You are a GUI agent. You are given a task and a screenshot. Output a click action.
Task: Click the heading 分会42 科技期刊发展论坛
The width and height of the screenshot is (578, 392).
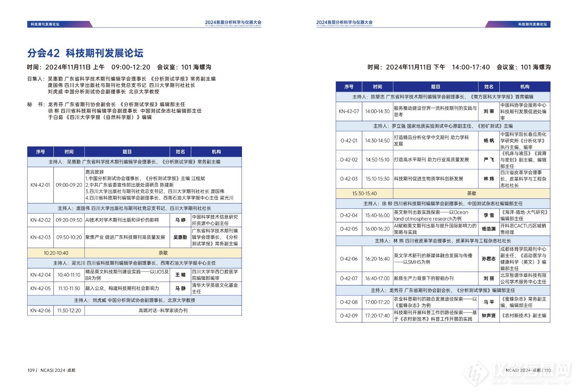tap(85, 53)
